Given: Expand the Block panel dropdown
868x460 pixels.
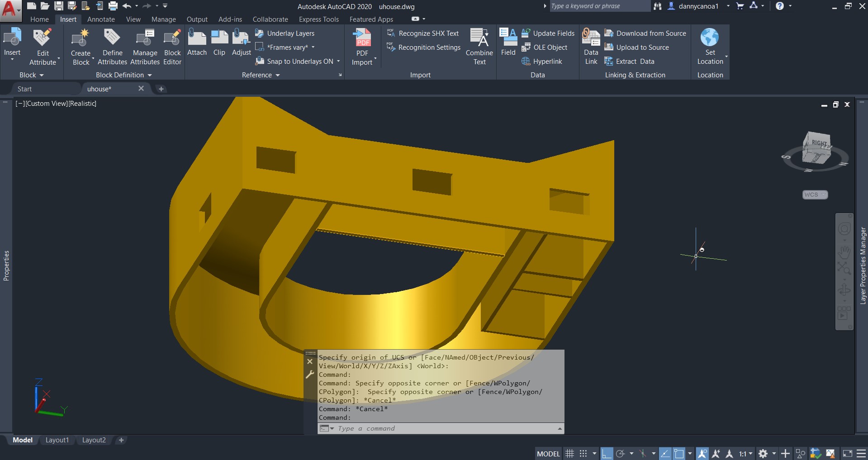Looking at the screenshot, I should tap(31, 75).
